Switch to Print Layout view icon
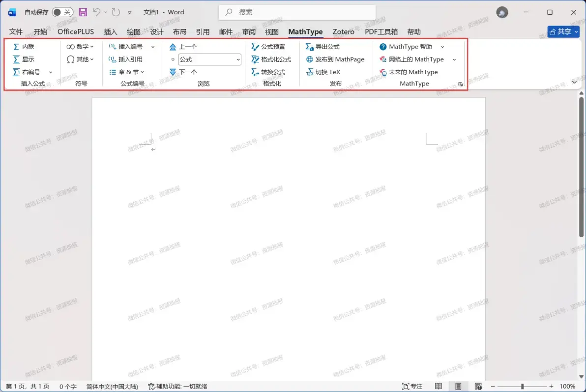The width and height of the screenshot is (586, 392). (x=458, y=387)
